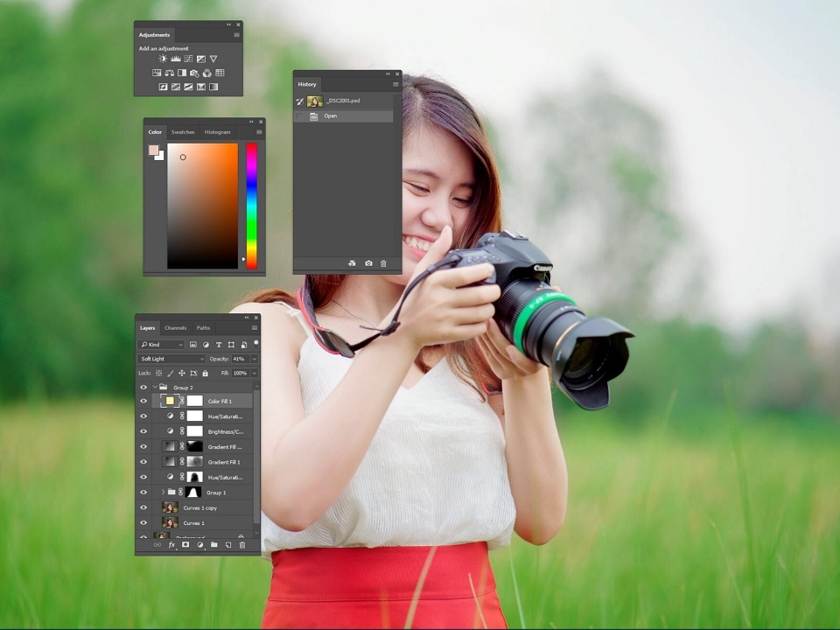Hide the Gradient Fill 1 layer

(143, 462)
